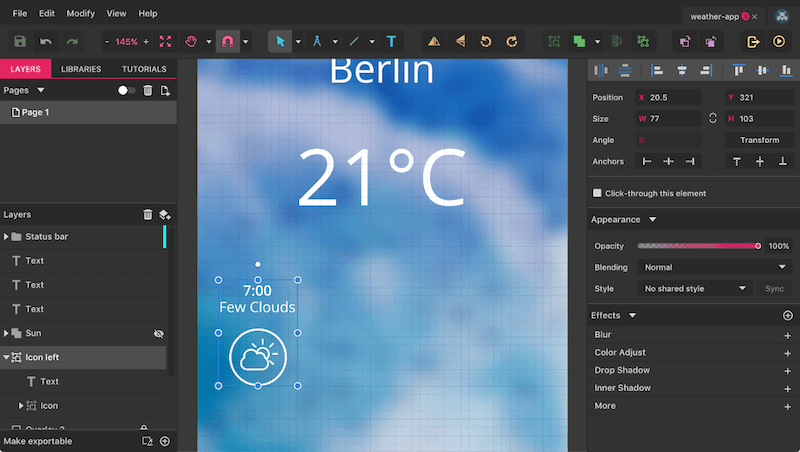
Task: Click the Undo arrow icon
Action: [46, 42]
